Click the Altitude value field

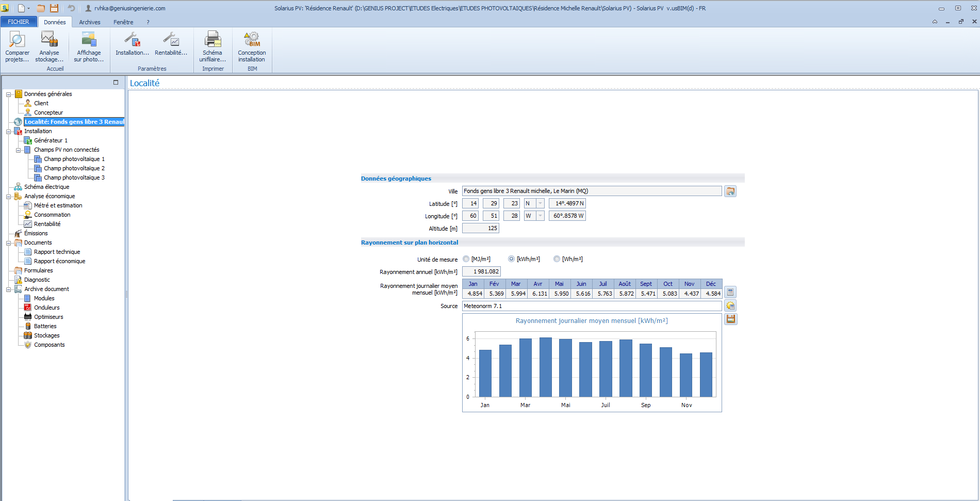click(x=481, y=228)
